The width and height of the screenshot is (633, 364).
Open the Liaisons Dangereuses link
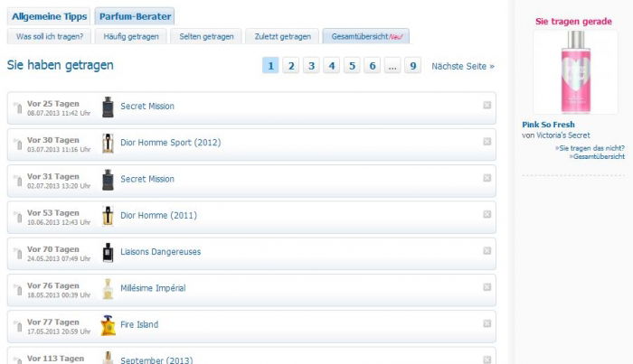(x=161, y=252)
